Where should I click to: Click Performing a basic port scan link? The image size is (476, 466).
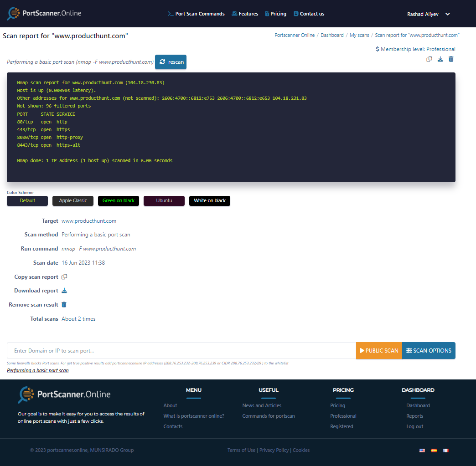coord(38,370)
